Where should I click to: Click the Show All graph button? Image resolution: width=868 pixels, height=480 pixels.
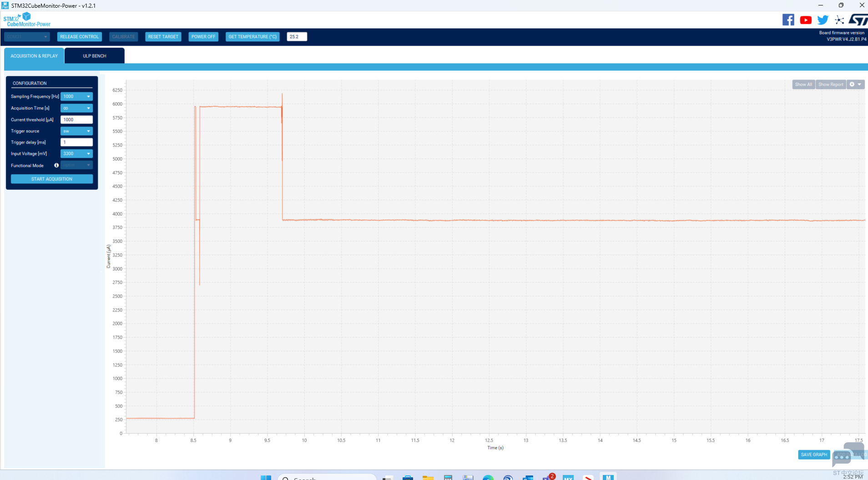tap(803, 84)
